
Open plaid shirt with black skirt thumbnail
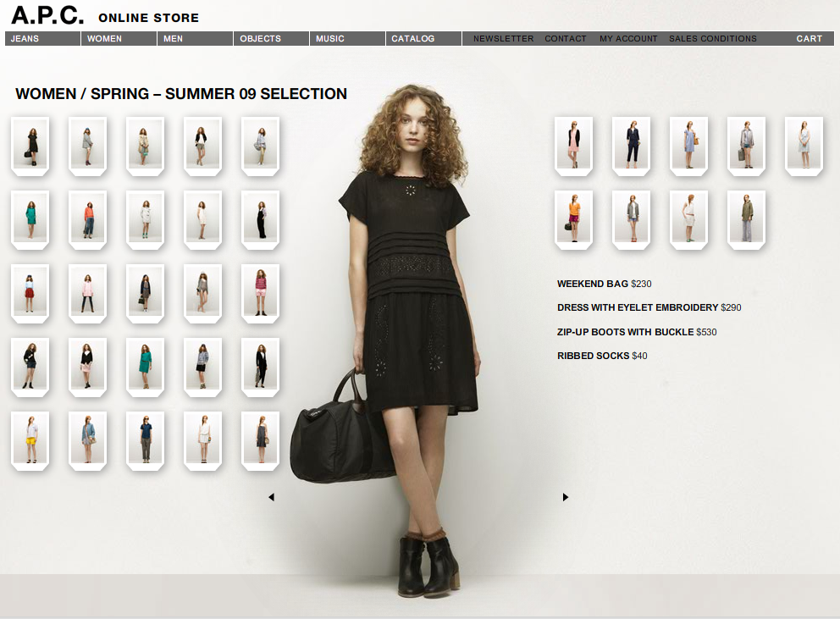(x=202, y=368)
